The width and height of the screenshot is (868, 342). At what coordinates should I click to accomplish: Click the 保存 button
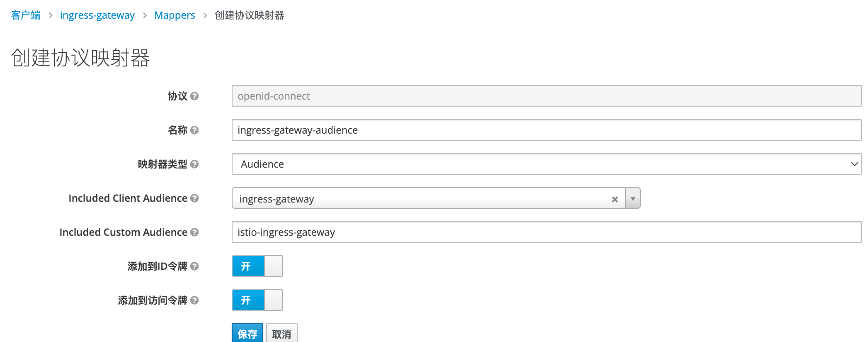coord(247,333)
